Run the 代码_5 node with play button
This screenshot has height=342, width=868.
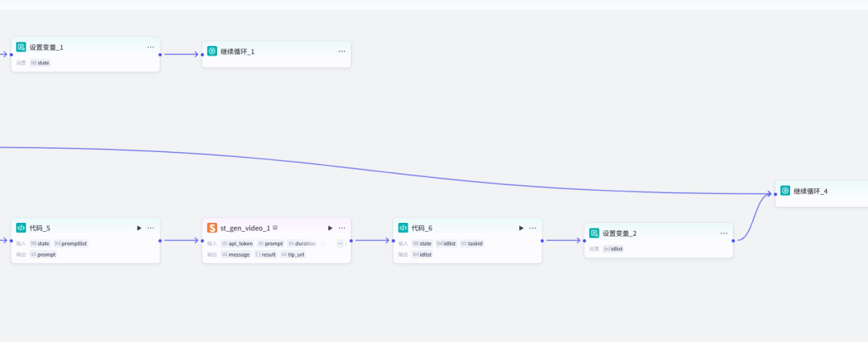(139, 228)
